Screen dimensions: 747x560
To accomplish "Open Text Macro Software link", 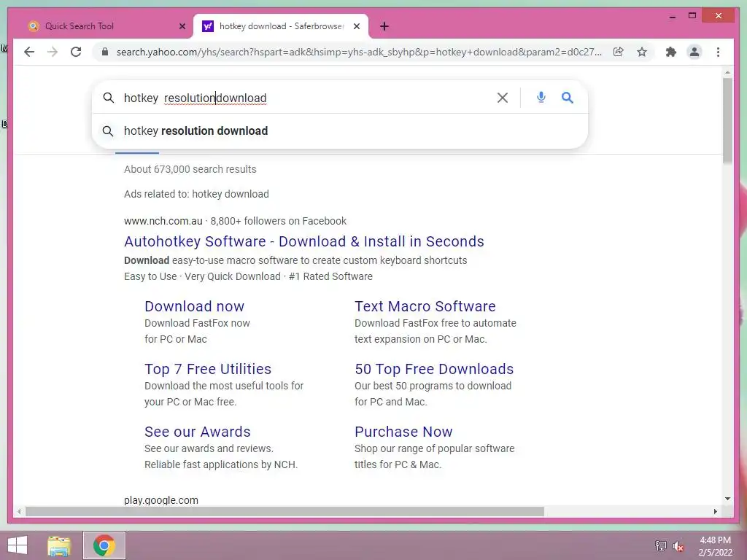I will (x=425, y=306).
